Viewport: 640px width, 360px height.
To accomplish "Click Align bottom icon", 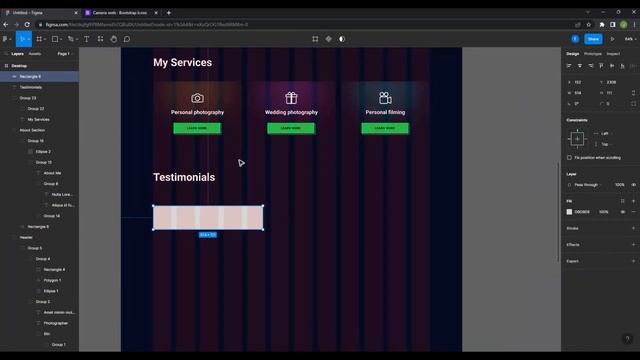I will click(622, 66).
